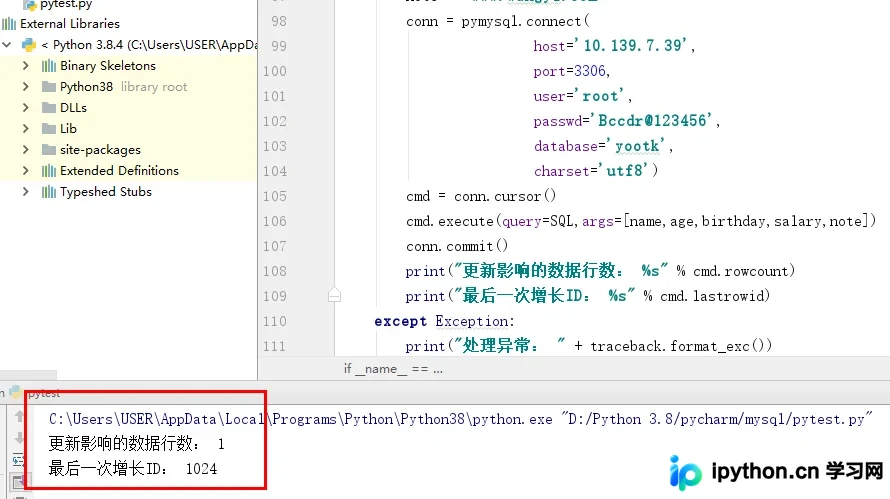Collapse the Python 3.8.4 interpreter node

[7, 44]
